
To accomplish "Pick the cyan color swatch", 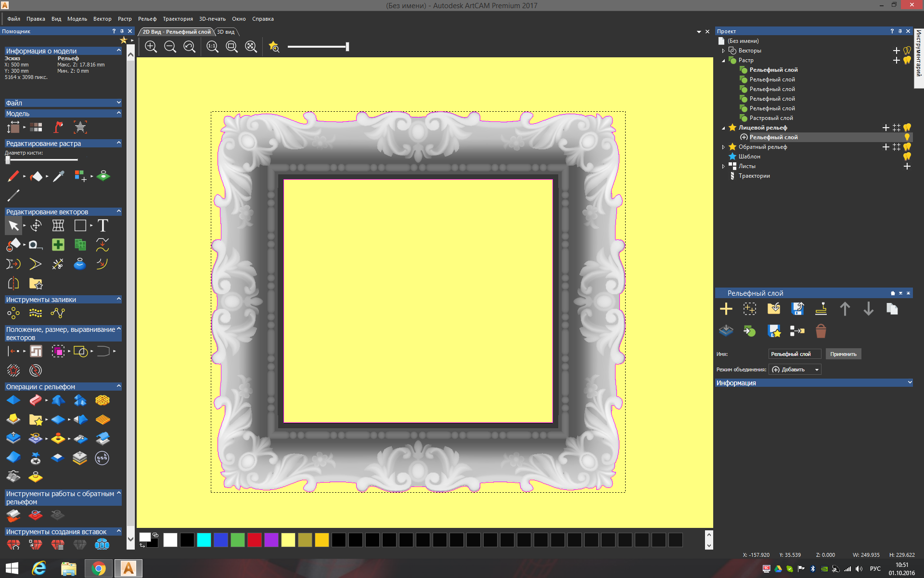I will coord(204,540).
